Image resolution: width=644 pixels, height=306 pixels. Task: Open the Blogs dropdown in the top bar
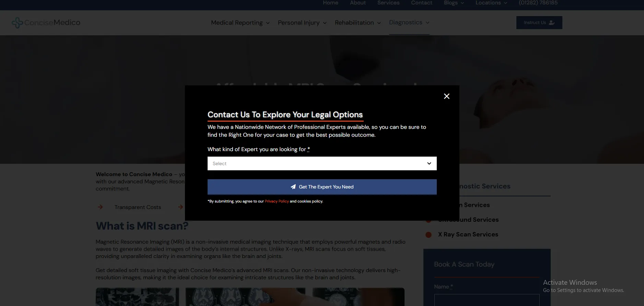click(x=454, y=3)
